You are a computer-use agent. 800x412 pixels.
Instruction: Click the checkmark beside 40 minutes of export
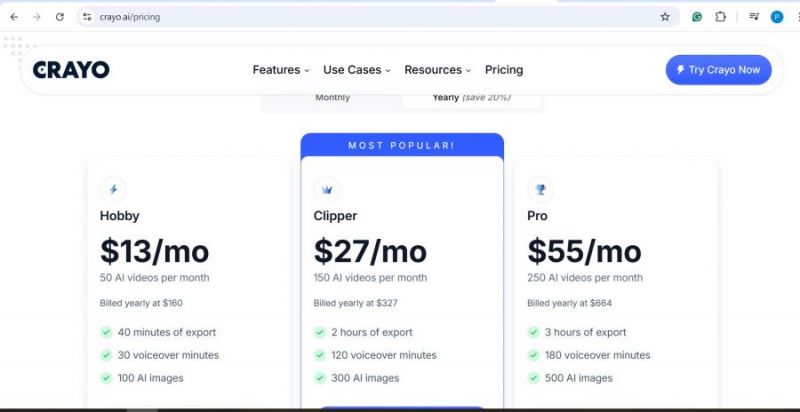(106, 332)
